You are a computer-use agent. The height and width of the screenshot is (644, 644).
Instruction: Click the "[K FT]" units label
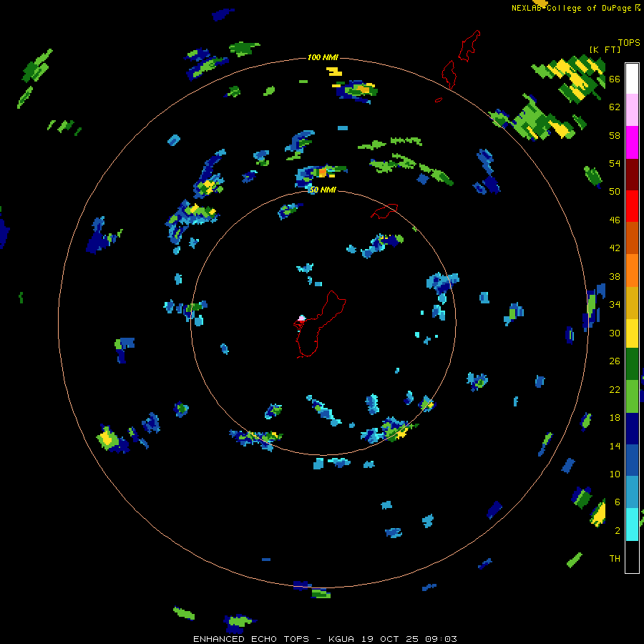605,49
